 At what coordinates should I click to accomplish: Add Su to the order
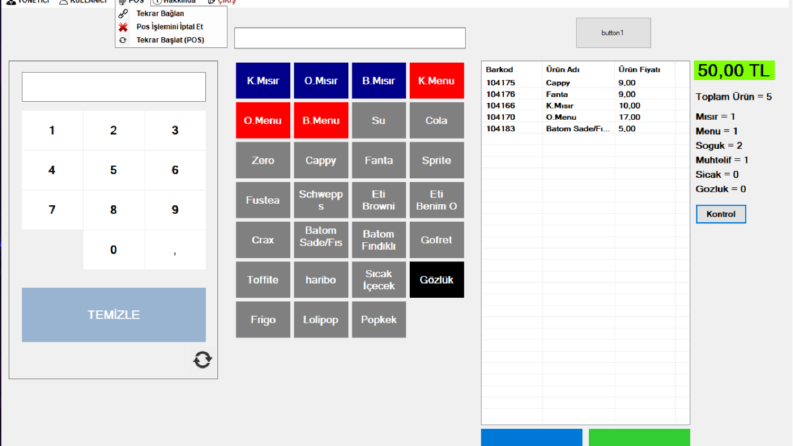click(379, 120)
